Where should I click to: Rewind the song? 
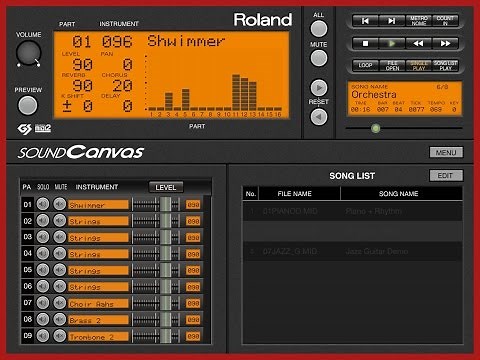tap(418, 43)
